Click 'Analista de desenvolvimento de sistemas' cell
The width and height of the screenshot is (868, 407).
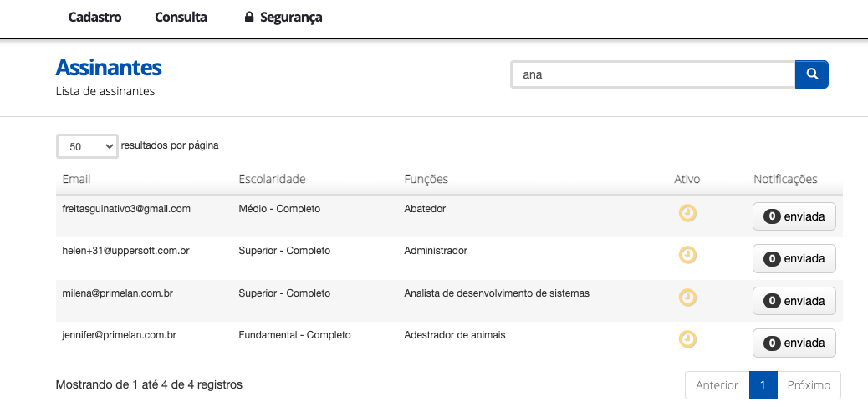(497, 293)
